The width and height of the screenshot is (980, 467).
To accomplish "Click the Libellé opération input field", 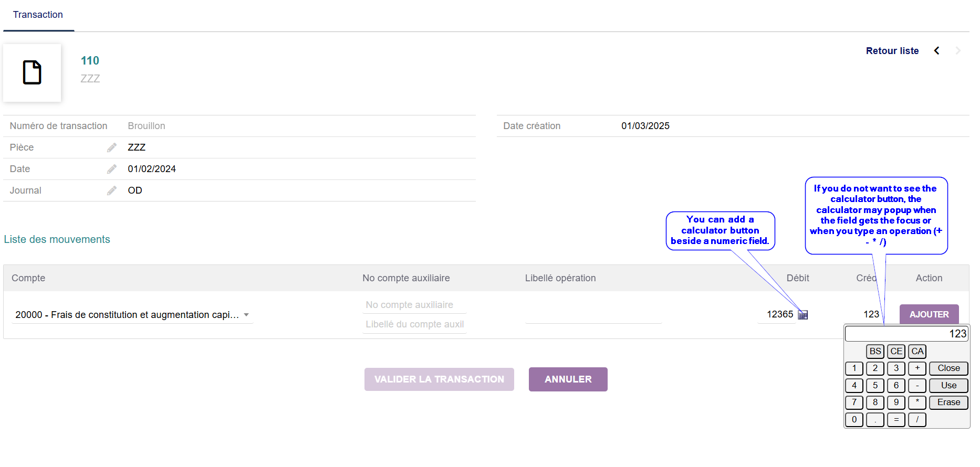I will (593, 315).
